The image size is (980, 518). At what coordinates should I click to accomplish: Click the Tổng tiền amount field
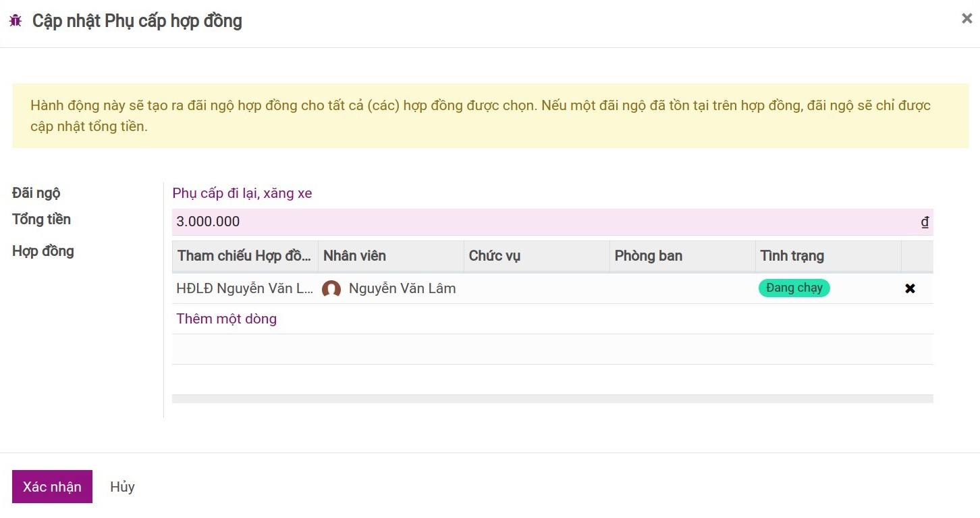(x=540, y=222)
